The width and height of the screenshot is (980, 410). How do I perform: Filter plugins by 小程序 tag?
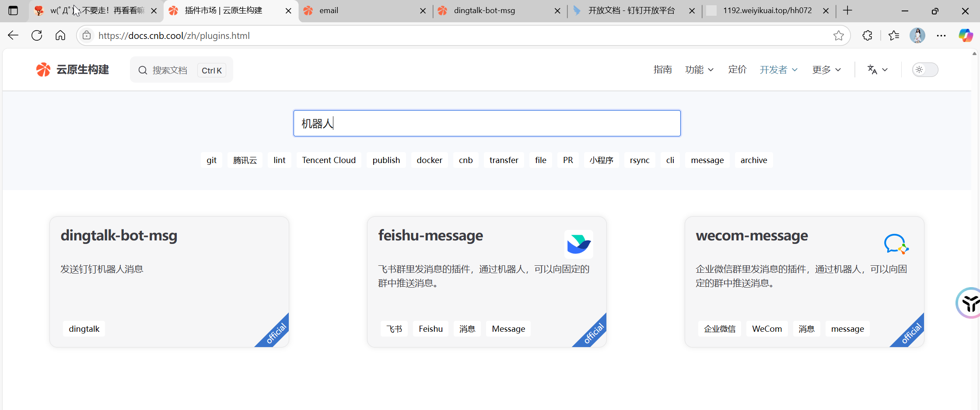pyautogui.click(x=602, y=160)
